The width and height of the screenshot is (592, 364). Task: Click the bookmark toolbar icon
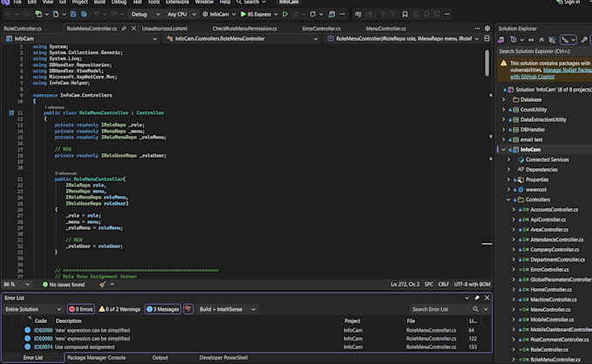(x=405, y=14)
